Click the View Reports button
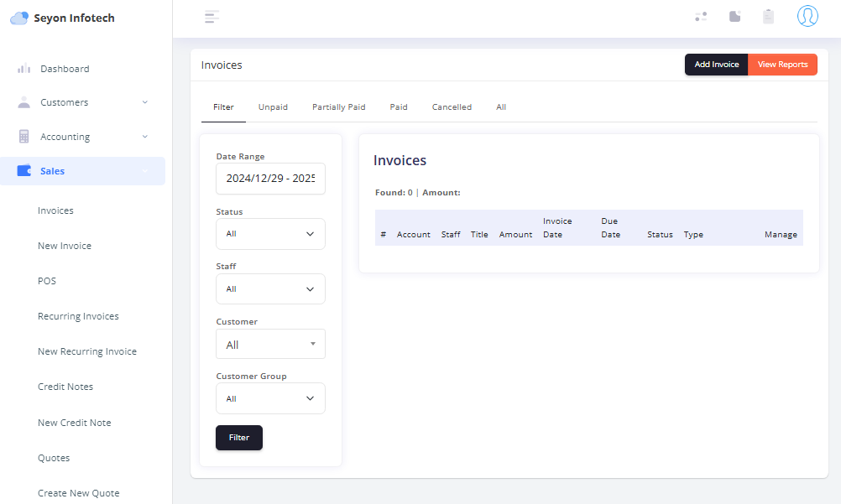 (x=782, y=65)
